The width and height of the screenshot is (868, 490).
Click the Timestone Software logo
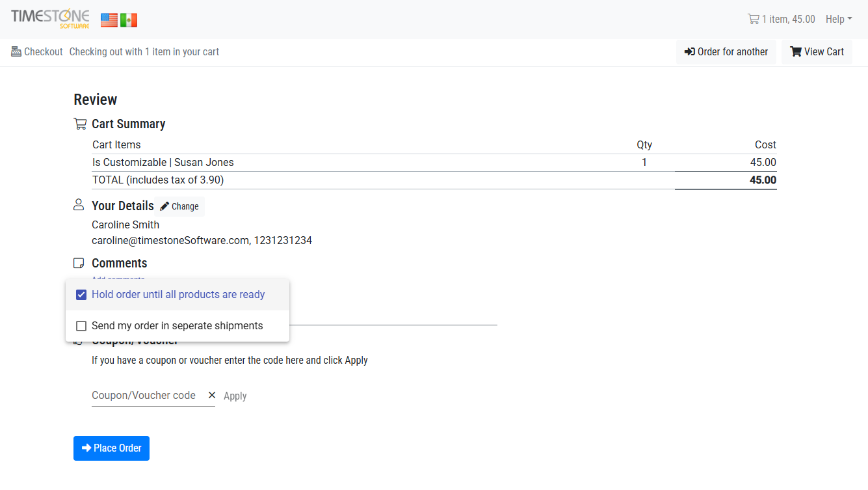pos(50,18)
